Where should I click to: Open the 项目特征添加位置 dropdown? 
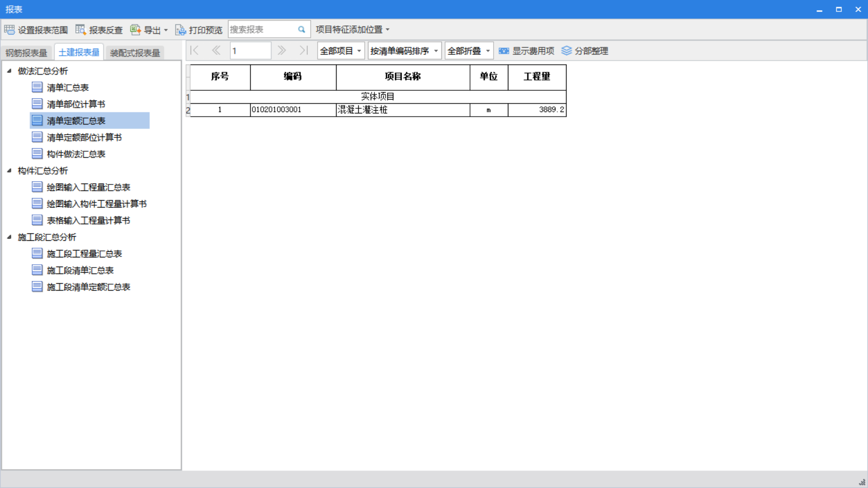(x=353, y=30)
